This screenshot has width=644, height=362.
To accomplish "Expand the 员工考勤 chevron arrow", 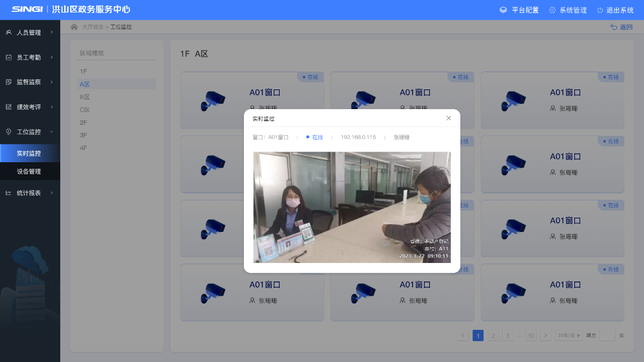I will [x=52, y=57].
